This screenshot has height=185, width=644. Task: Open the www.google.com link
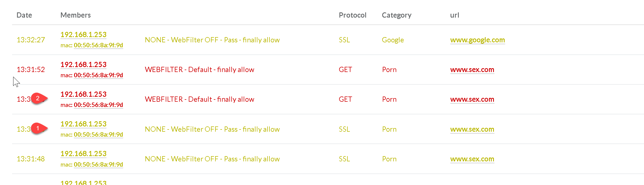[477, 40]
